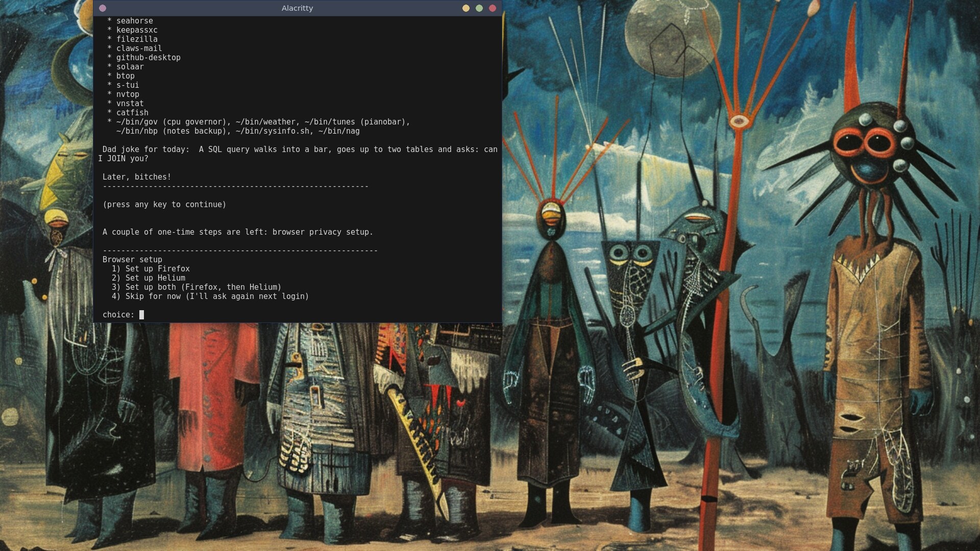Click the purple dot in Alacritty title bar
Screen dimensions: 980x551
pos(103,8)
